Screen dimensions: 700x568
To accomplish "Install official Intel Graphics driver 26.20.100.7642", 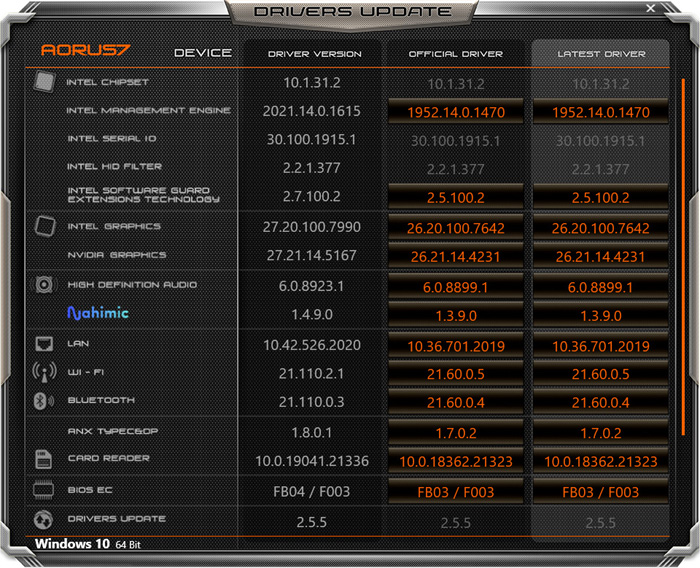I will click(456, 228).
